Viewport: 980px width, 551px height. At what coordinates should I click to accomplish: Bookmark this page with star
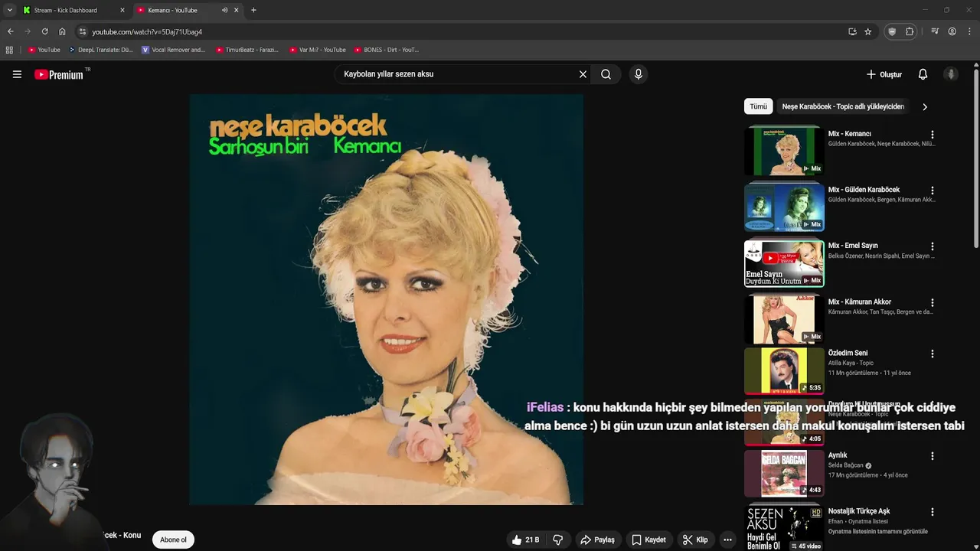pos(867,31)
